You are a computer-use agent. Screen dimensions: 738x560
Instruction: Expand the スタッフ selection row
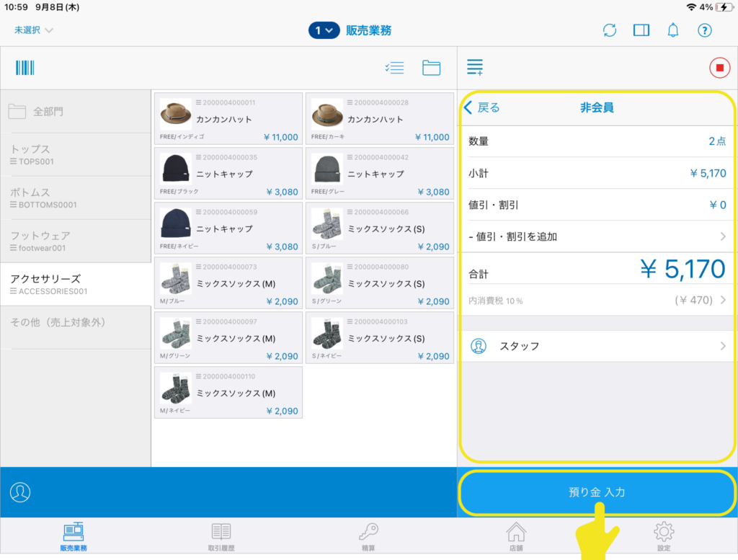(597, 346)
